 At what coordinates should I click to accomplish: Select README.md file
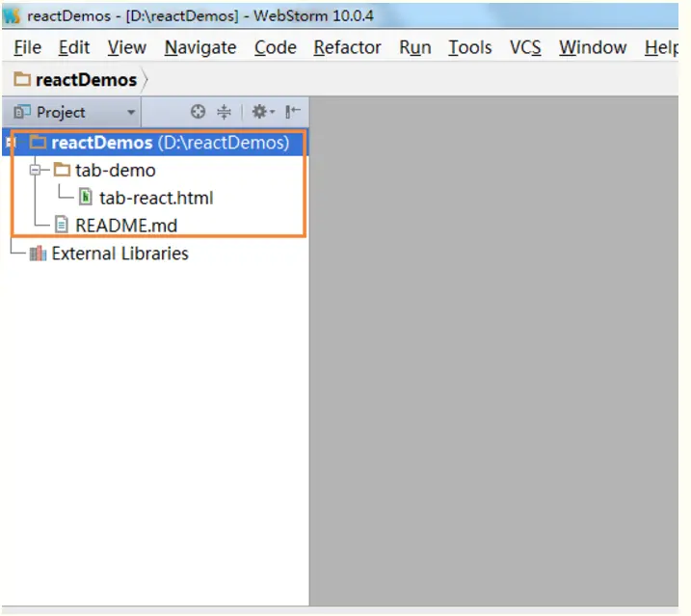[x=126, y=226]
